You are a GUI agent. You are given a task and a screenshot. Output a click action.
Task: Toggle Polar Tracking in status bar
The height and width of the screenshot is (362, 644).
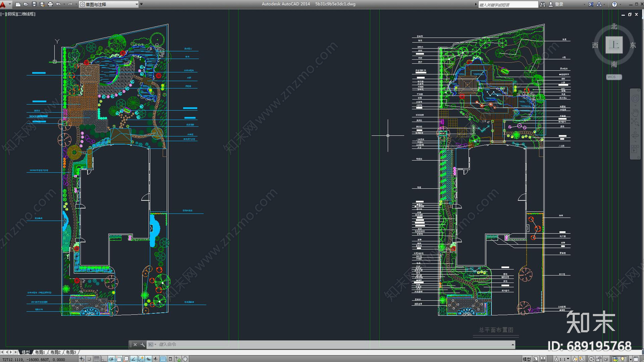click(x=111, y=359)
